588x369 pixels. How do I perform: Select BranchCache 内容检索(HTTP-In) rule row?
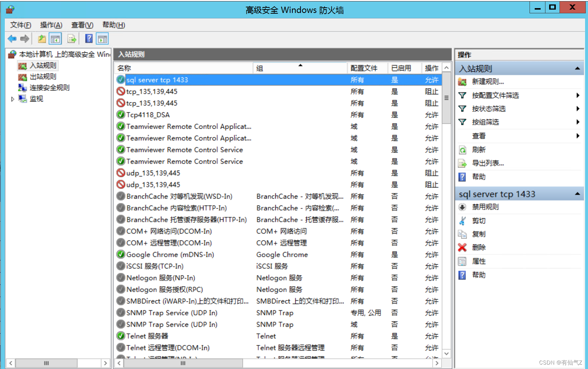point(278,208)
